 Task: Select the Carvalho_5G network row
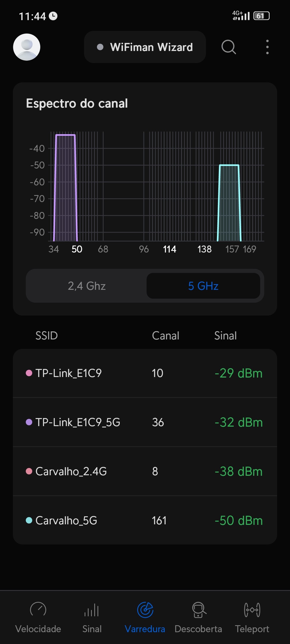145,520
